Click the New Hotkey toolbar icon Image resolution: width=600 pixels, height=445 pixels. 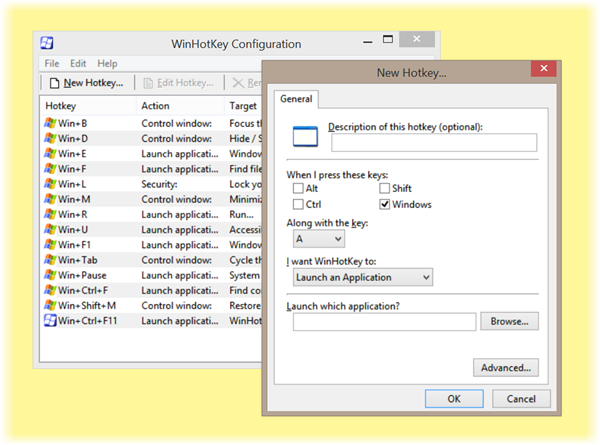tap(52, 82)
